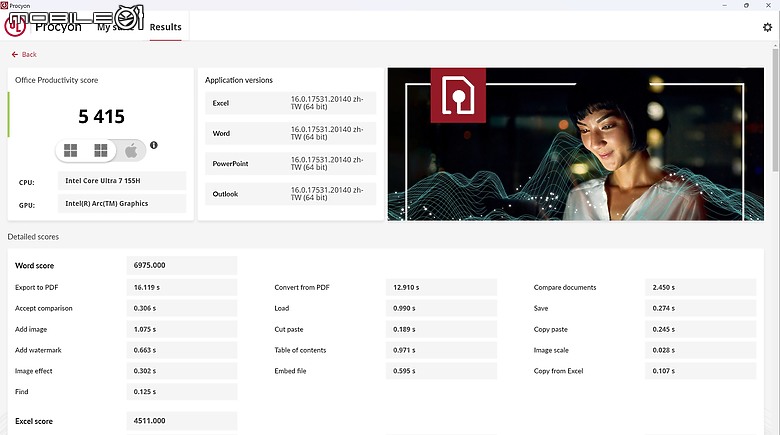Click the Add image value 1.075 s
This screenshot has width=780, height=435.
pos(182,329)
